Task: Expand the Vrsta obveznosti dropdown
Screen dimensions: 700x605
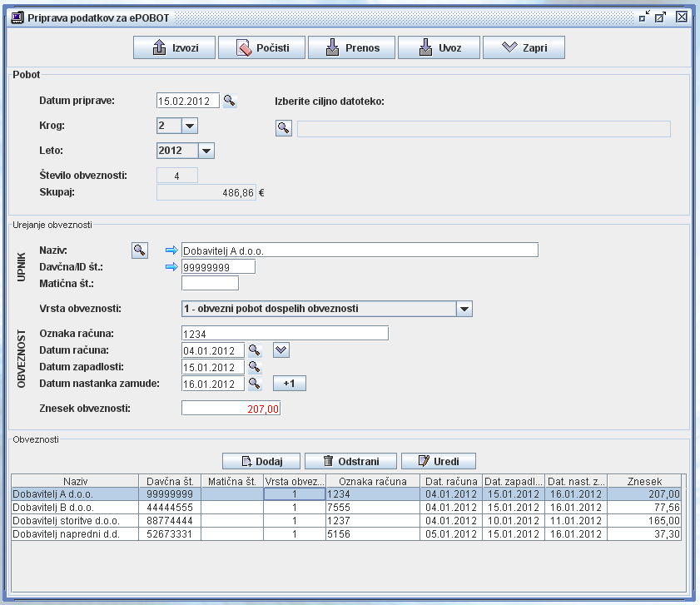Action: pyautogui.click(x=464, y=309)
